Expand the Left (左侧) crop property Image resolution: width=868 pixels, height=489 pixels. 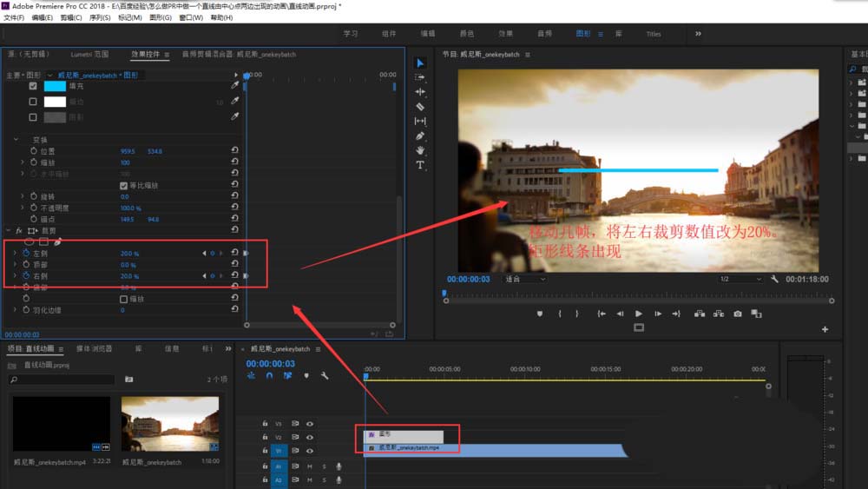(15, 253)
